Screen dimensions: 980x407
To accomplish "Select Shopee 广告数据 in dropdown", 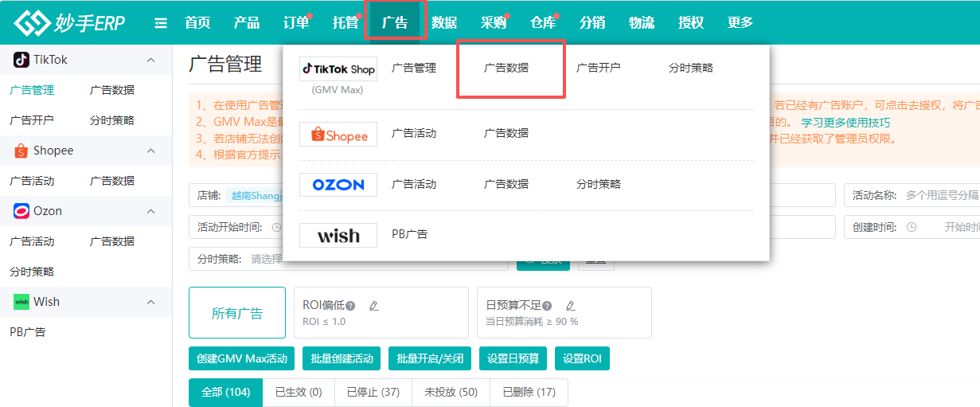I will pyautogui.click(x=506, y=133).
